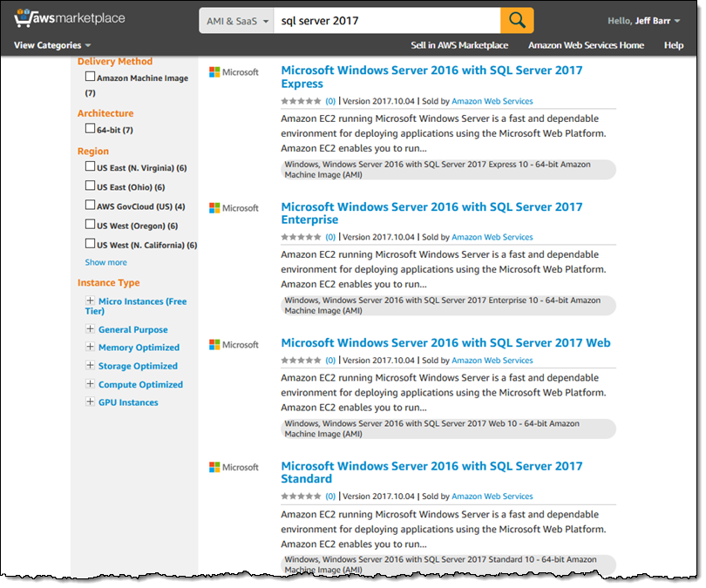Click Microsoft logo beside SQL Server 2017 Enterprise
This screenshot has height=588, width=706.
coord(234,208)
